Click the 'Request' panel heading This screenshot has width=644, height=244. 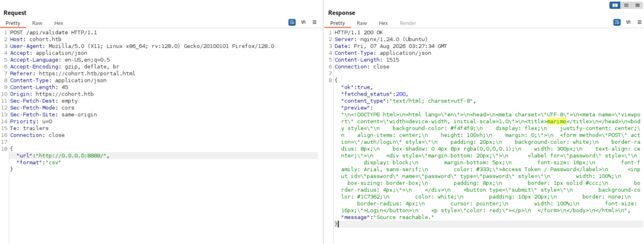click(15, 13)
